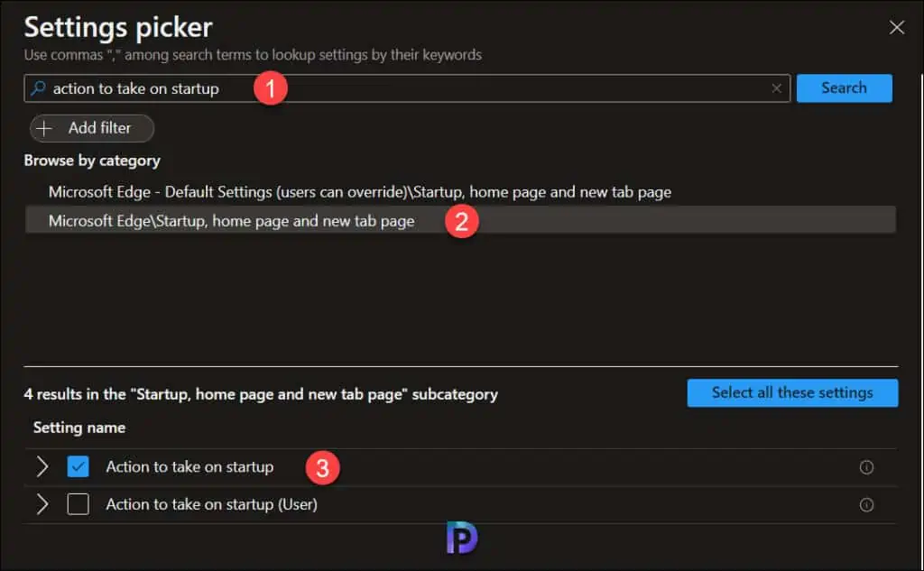Expand the Action to take on startup row
The image size is (924, 571).
[x=42, y=466]
